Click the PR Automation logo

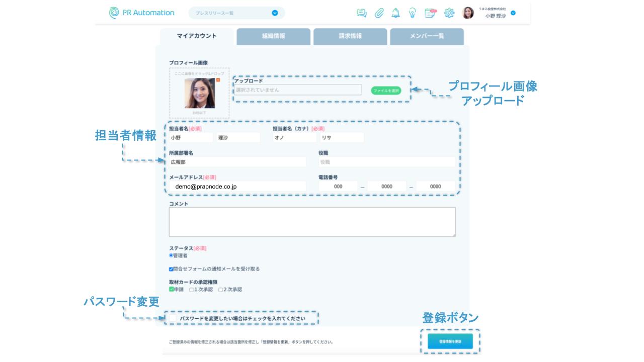[142, 13]
